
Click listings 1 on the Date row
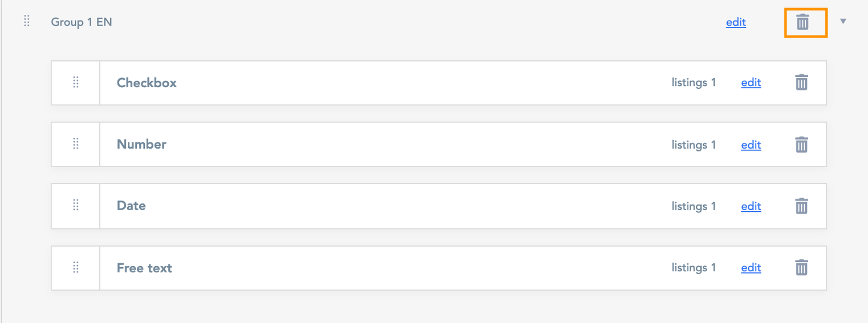click(693, 206)
